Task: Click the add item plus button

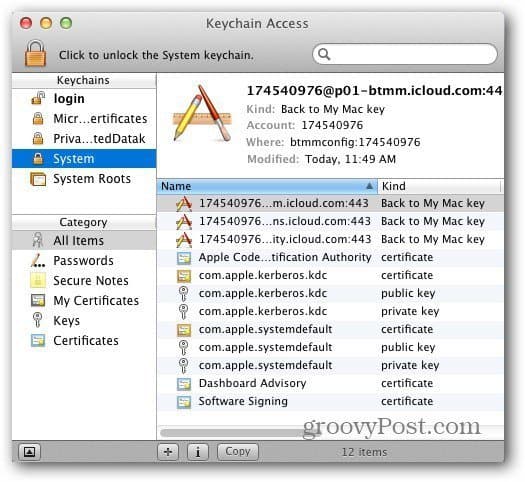Action: pyautogui.click(x=168, y=452)
